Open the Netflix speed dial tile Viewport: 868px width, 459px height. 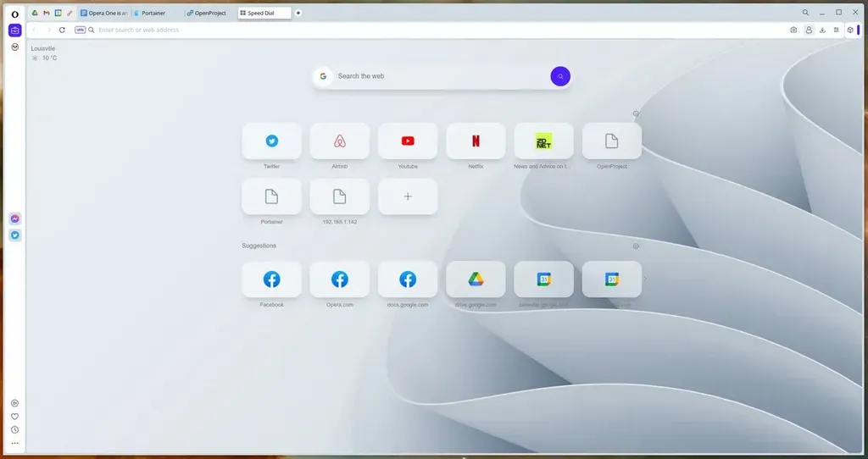click(x=476, y=141)
